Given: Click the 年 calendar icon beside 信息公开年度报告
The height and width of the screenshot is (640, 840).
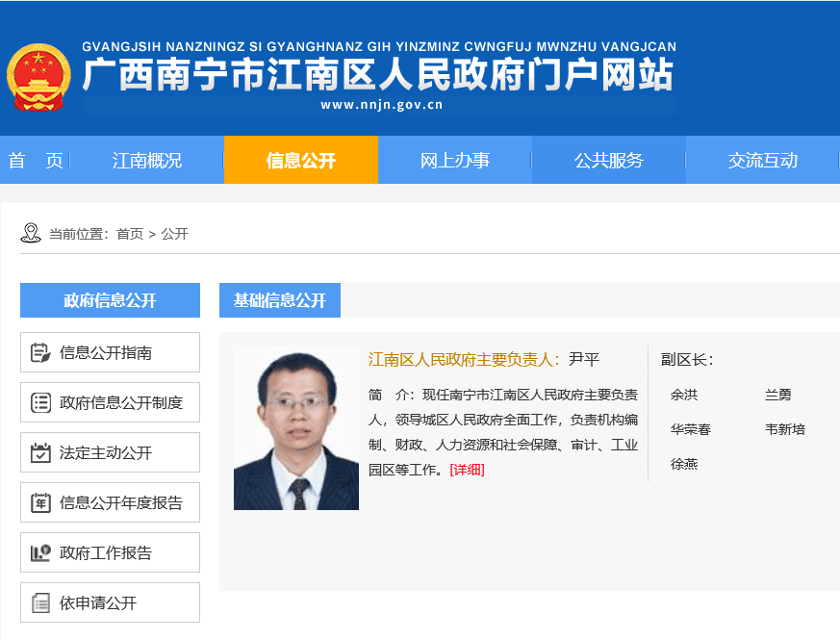Looking at the screenshot, I should 41,502.
